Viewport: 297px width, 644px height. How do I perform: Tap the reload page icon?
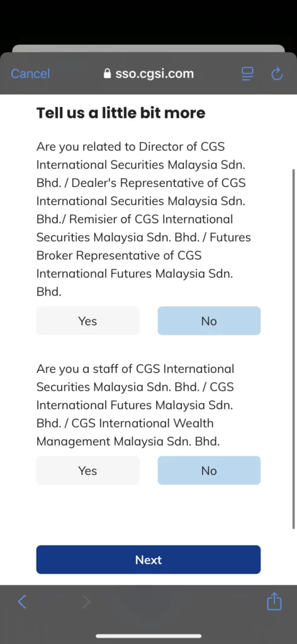pyautogui.click(x=277, y=74)
